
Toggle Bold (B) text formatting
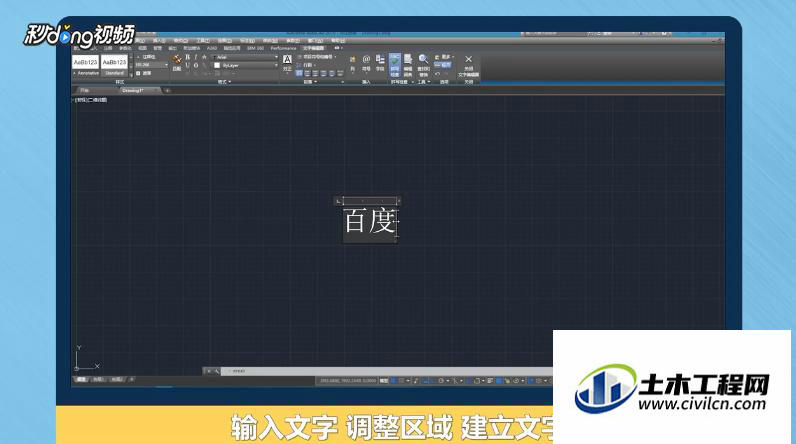187,57
